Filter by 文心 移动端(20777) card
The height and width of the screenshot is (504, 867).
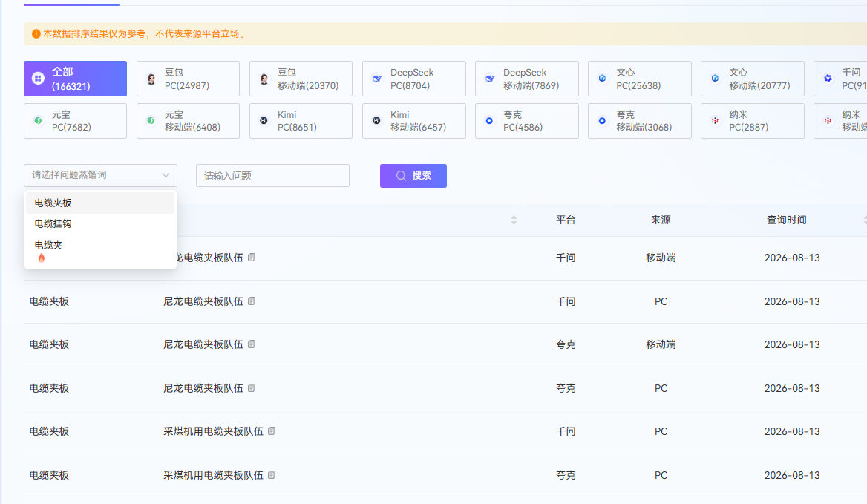click(753, 79)
